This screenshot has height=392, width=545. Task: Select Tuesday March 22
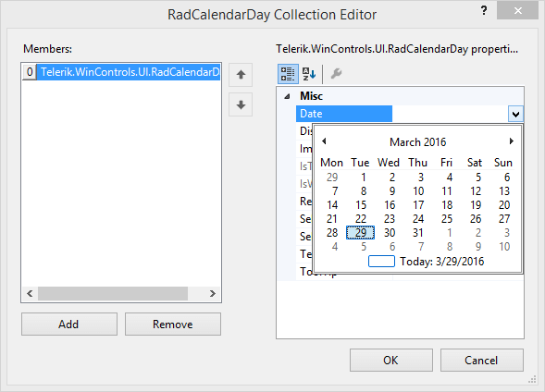tap(361, 219)
